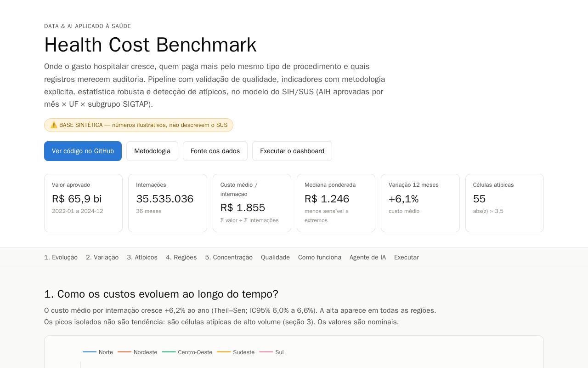The height and width of the screenshot is (368, 588).
Task: Toggle the Nordeste legend series
Action: click(x=137, y=352)
